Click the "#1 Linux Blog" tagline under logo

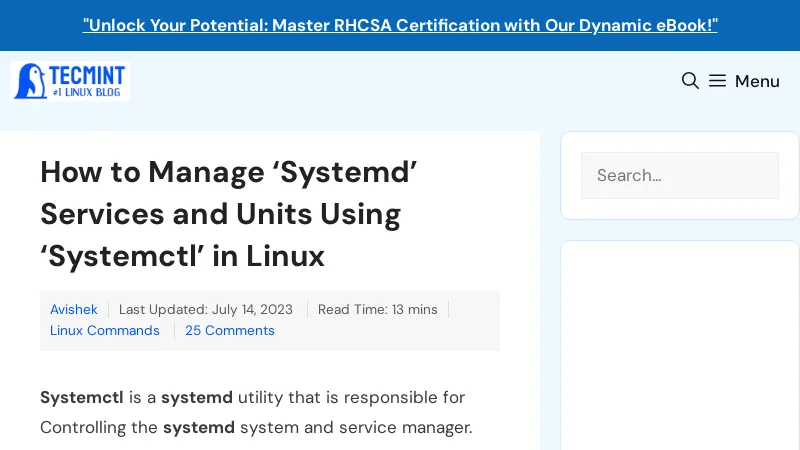[88, 92]
